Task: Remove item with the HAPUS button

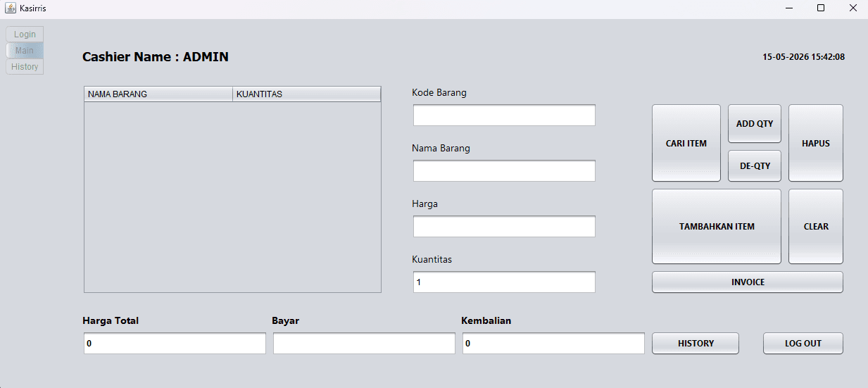Action: pyautogui.click(x=816, y=143)
